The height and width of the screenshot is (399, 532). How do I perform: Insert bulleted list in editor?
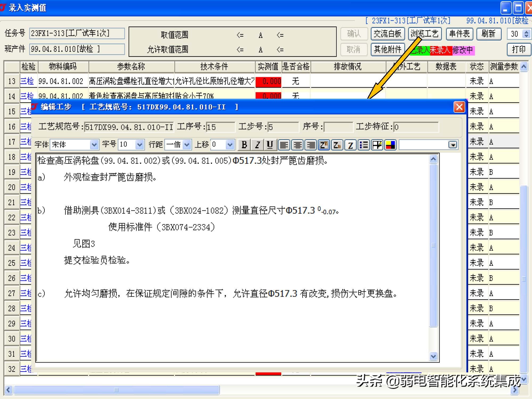pos(364,145)
